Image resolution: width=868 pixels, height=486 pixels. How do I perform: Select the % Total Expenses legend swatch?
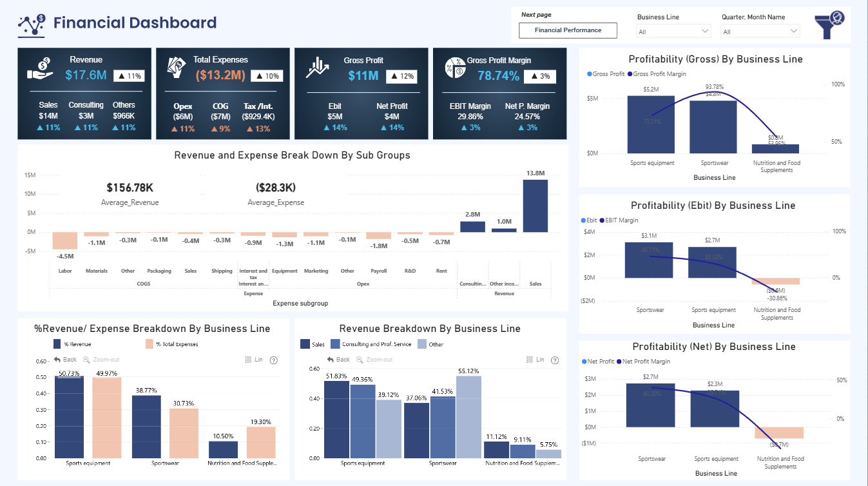[x=149, y=344]
